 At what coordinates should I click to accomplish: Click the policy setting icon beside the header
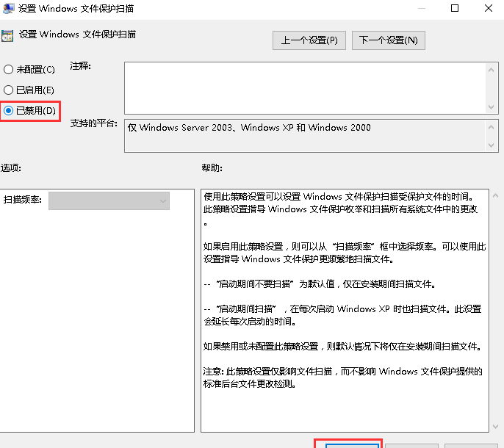point(7,35)
